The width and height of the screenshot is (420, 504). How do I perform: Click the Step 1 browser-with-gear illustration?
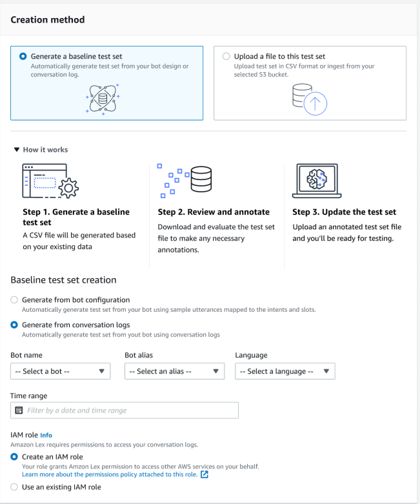(50, 181)
